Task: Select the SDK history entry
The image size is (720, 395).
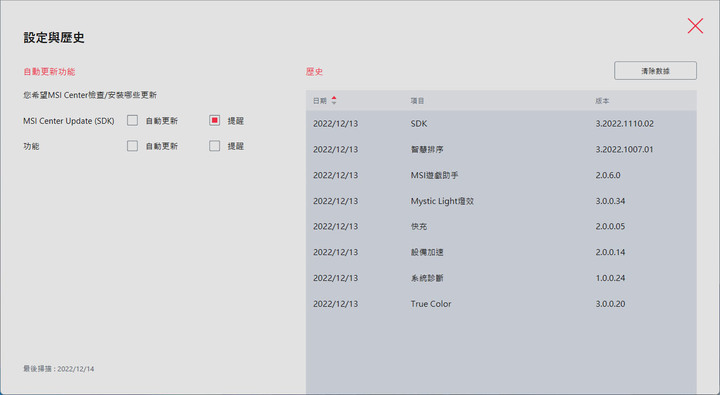Action: pyautogui.click(x=501, y=124)
